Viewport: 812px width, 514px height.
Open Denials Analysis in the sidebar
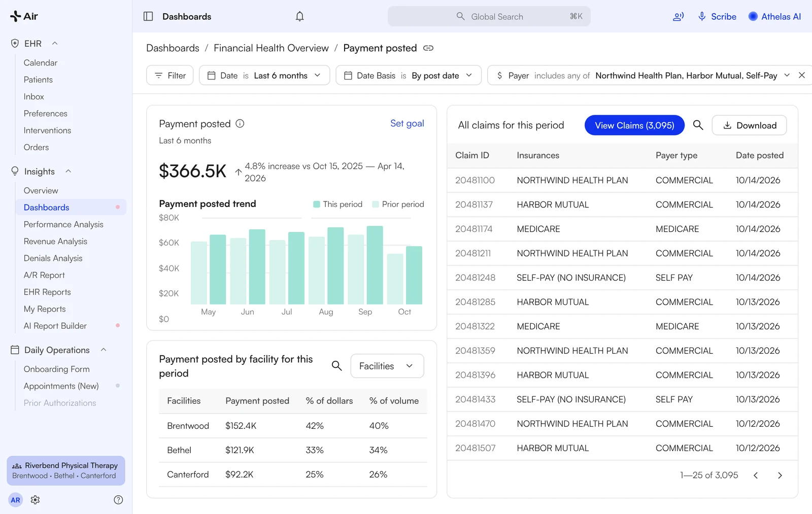point(53,258)
